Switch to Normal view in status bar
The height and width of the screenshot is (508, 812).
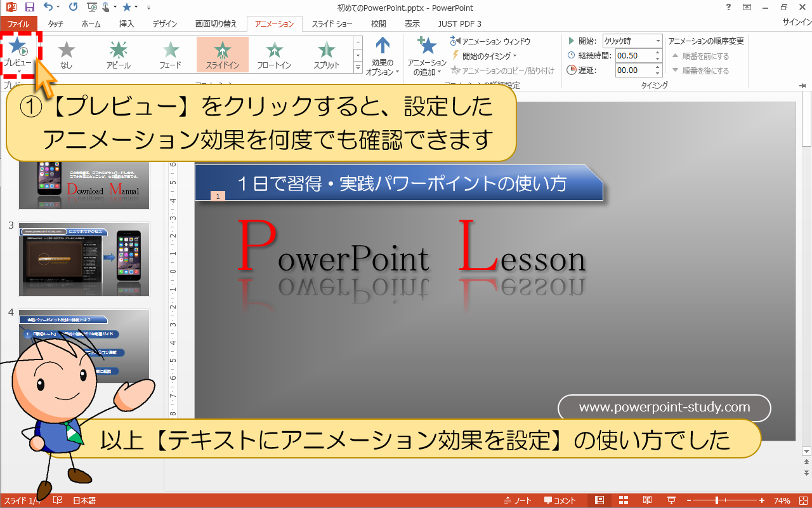(599, 500)
